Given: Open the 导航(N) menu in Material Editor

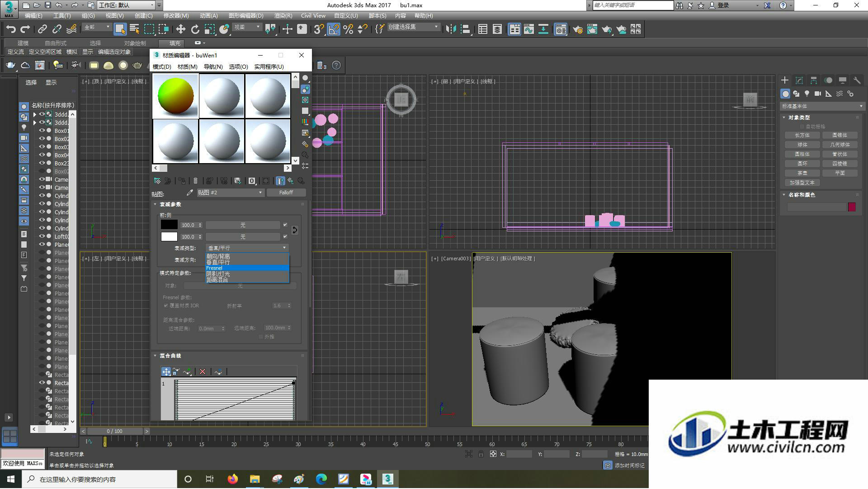Looking at the screenshot, I should point(213,66).
